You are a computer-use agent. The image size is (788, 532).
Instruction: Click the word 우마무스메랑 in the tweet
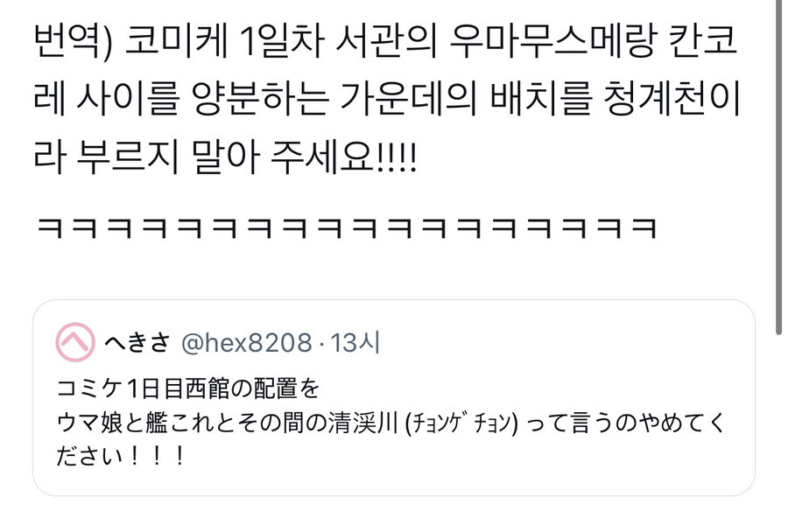coord(553,41)
